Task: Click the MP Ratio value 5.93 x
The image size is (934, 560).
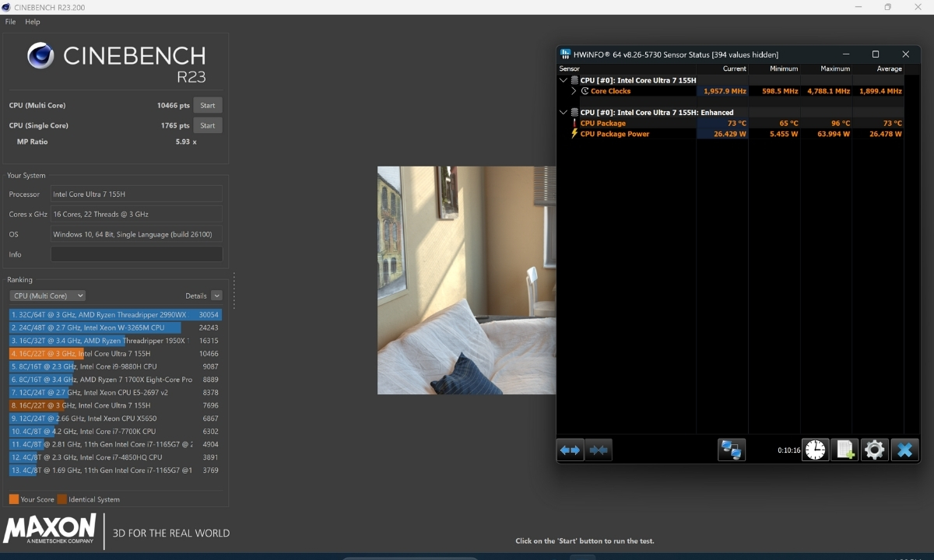Action: coord(186,142)
